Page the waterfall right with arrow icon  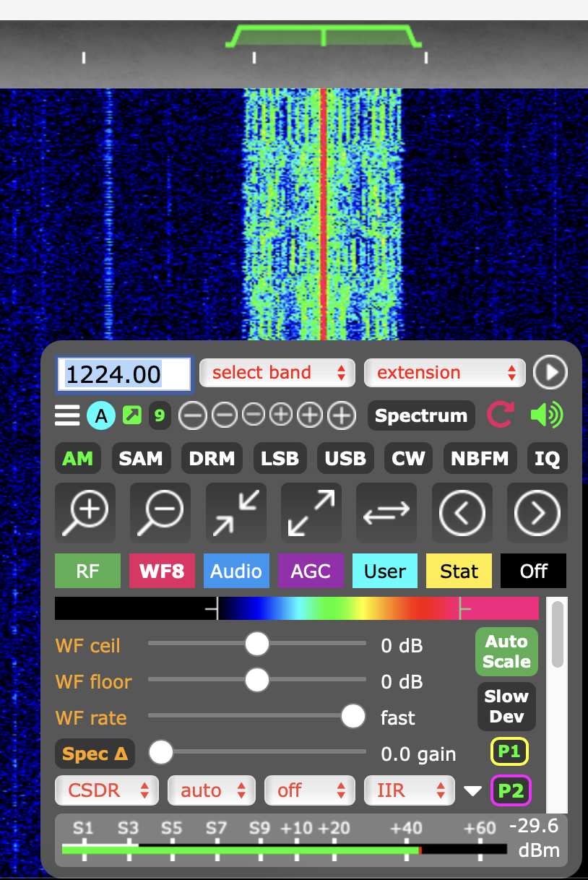(537, 512)
